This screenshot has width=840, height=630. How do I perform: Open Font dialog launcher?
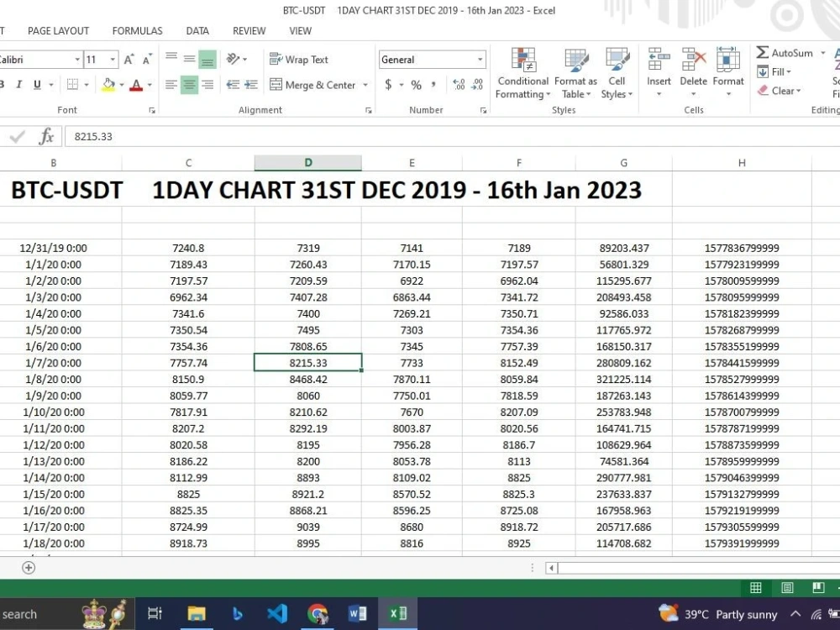click(x=152, y=110)
